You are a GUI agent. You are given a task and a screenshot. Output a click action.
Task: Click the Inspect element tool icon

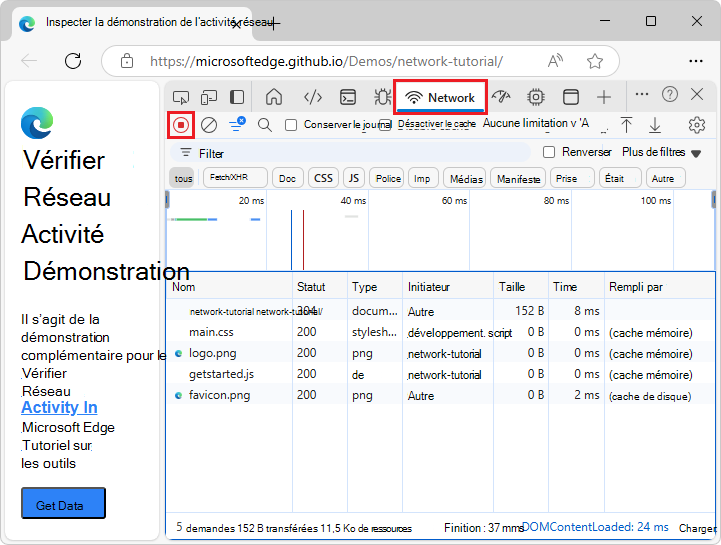click(x=181, y=97)
